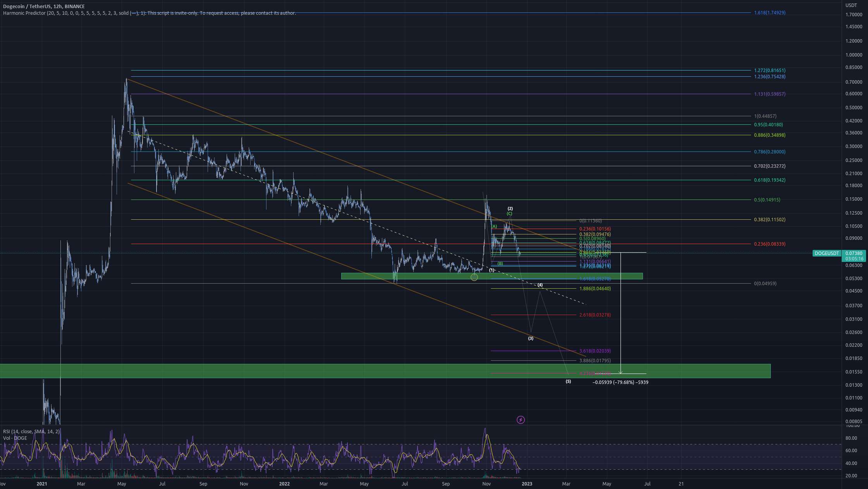
Task: Select the 1.272(0.81651) Fibonacci label
Action: click(770, 71)
